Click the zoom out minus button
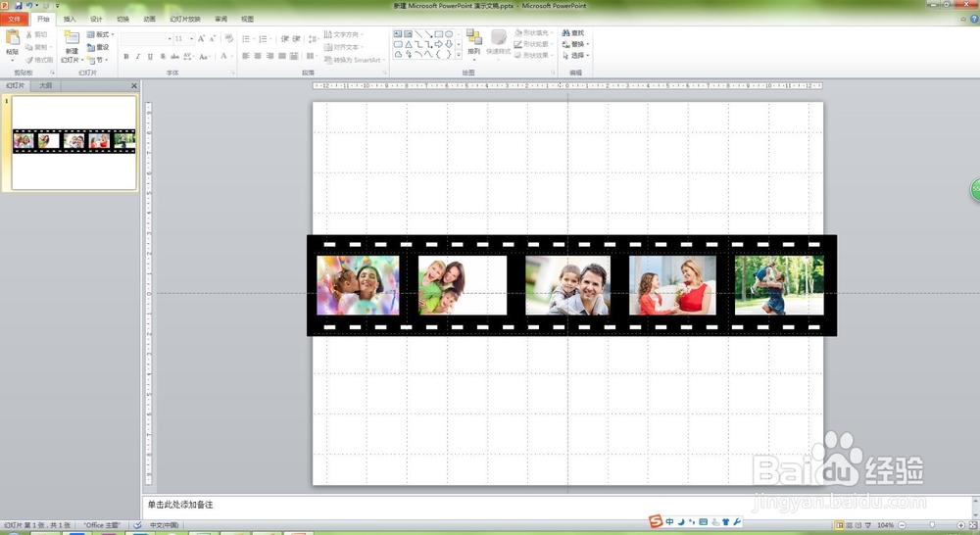Image resolution: width=980 pixels, height=535 pixels. (x=902, y=525)
